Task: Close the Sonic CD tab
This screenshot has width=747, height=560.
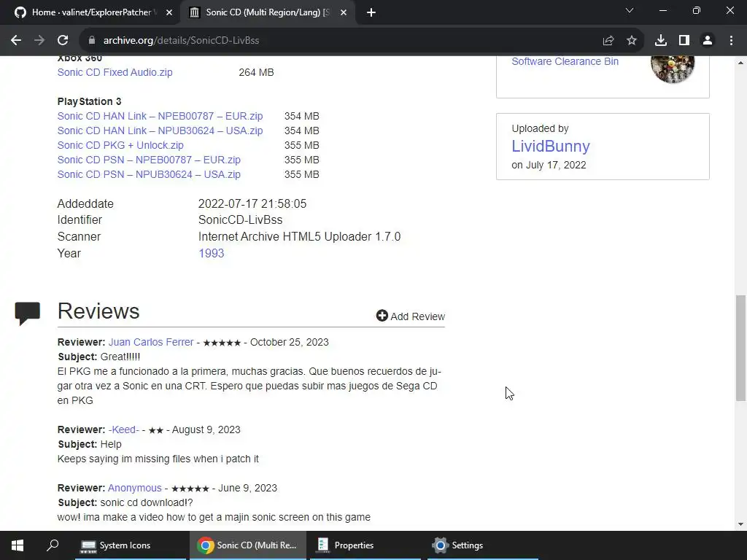Action: 343,13
